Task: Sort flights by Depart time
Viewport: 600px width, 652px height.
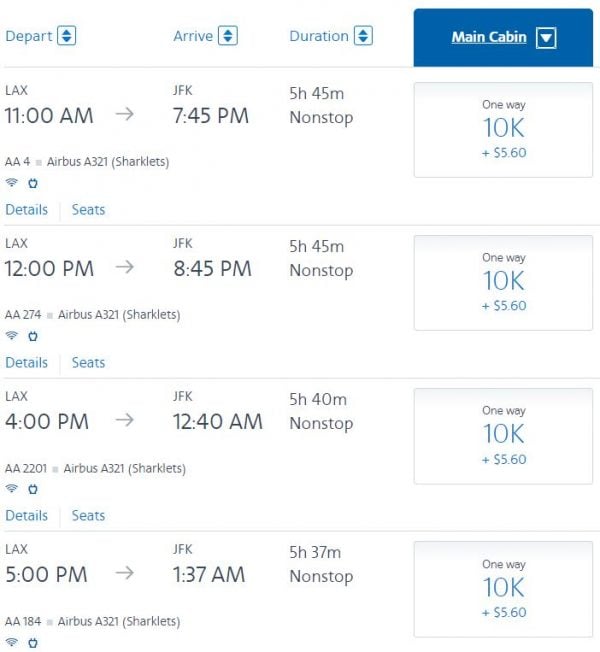Action: 66,36
